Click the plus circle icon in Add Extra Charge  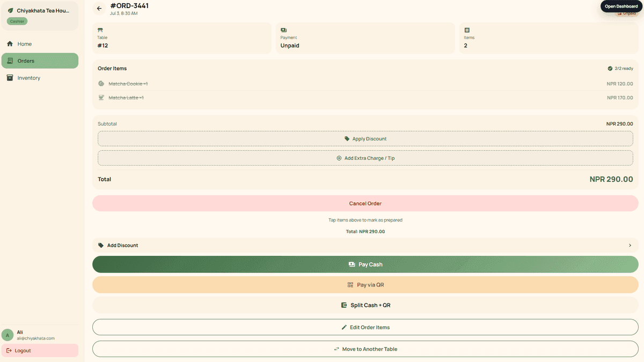click(x=339, y=158)
